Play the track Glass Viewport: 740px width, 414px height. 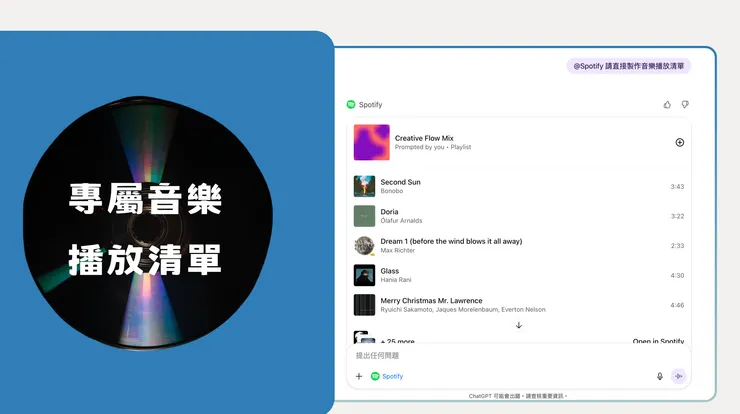[389, 271]
